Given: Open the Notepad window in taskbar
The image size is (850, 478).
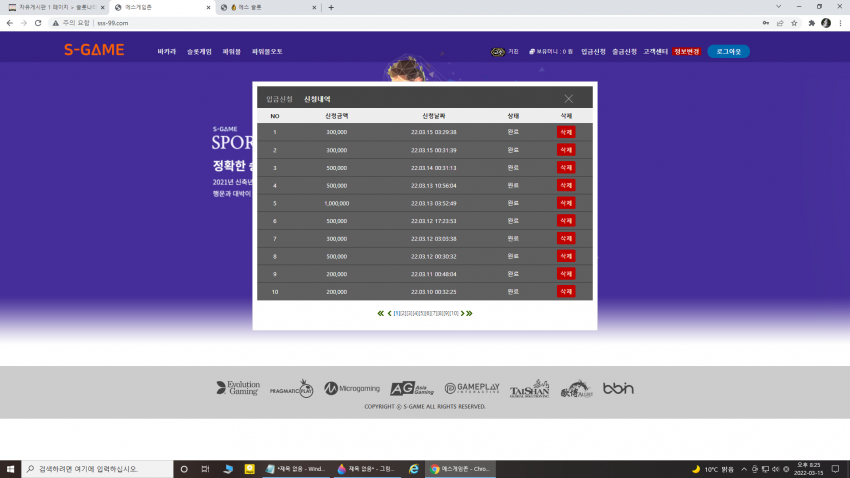Looking at the screenshot, I should coord(297,469).
